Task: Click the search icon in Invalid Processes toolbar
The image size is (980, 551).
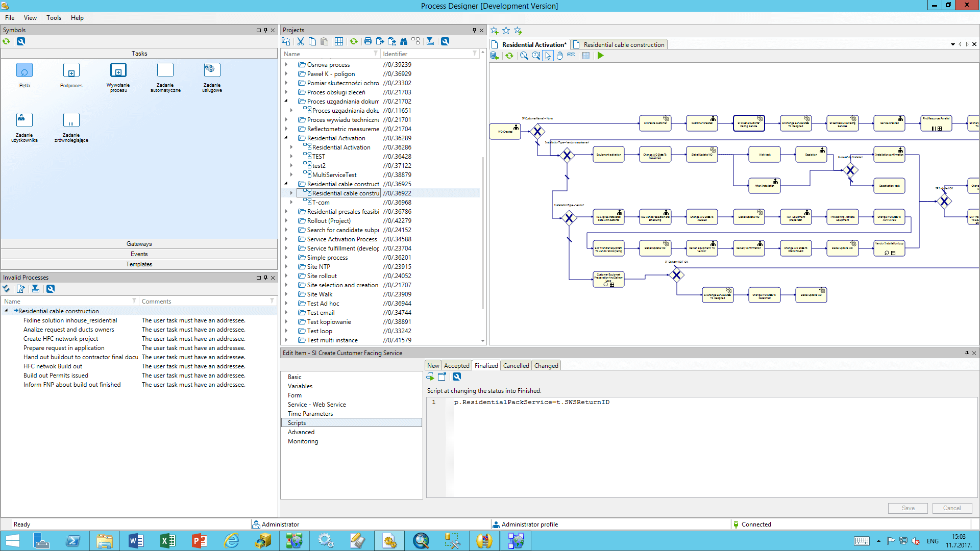Action: (51, 289)
